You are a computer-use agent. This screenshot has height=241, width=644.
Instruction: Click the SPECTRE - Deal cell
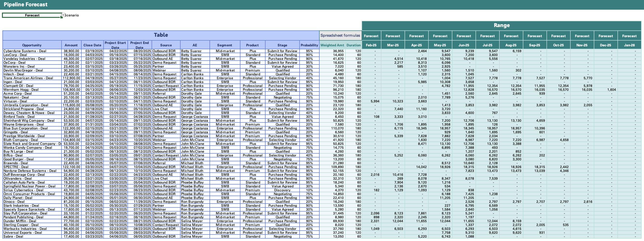click(x=32, y=167)
